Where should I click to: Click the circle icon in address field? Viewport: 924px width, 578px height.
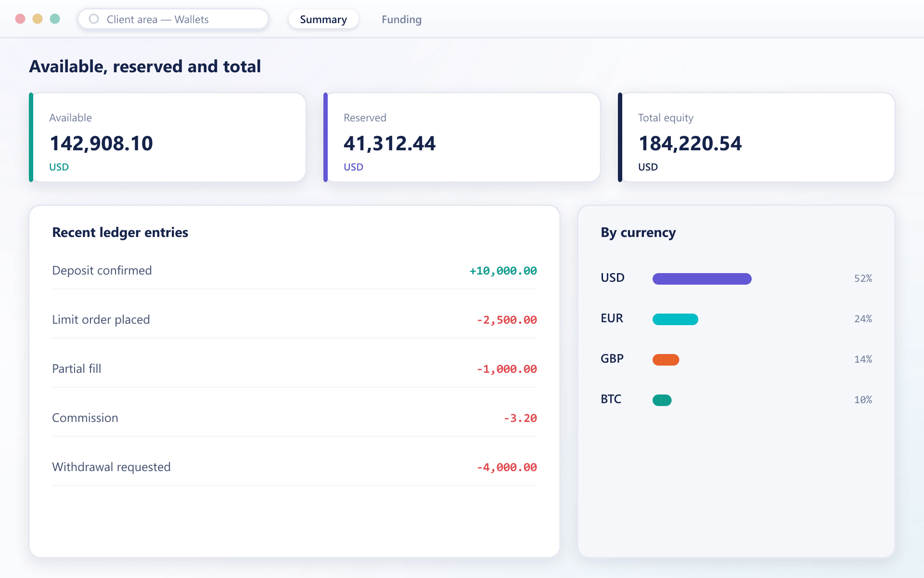94,19
